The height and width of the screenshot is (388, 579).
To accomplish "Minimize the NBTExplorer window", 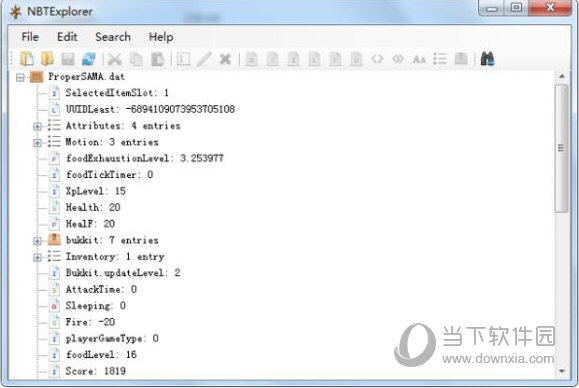I will coord(492,8).
